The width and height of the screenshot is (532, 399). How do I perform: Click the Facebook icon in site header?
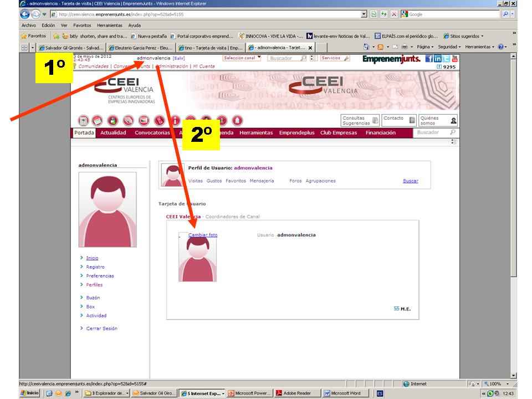(x=430, y=59)
